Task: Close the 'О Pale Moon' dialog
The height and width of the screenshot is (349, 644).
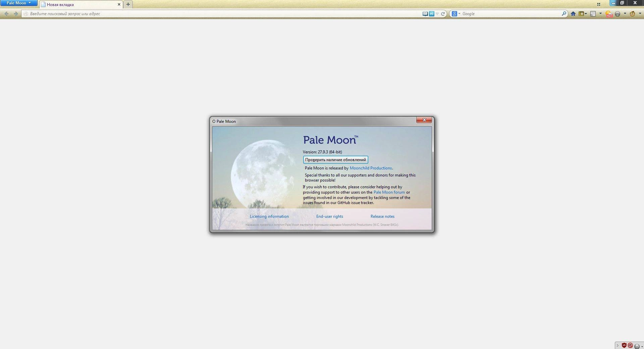Action: pyautogui.click(x=424, y=120)
